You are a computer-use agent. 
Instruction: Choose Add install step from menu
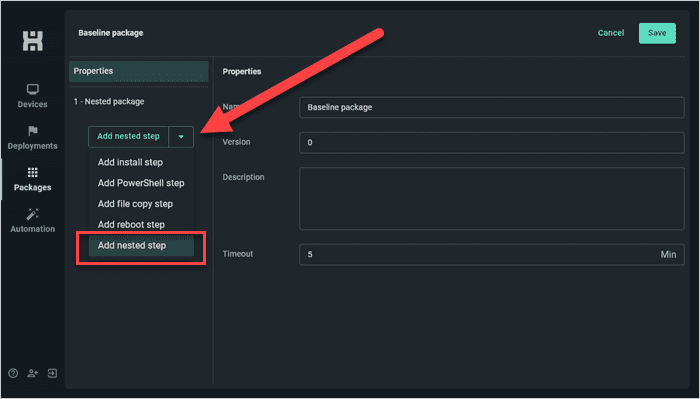tap(141, 162)
